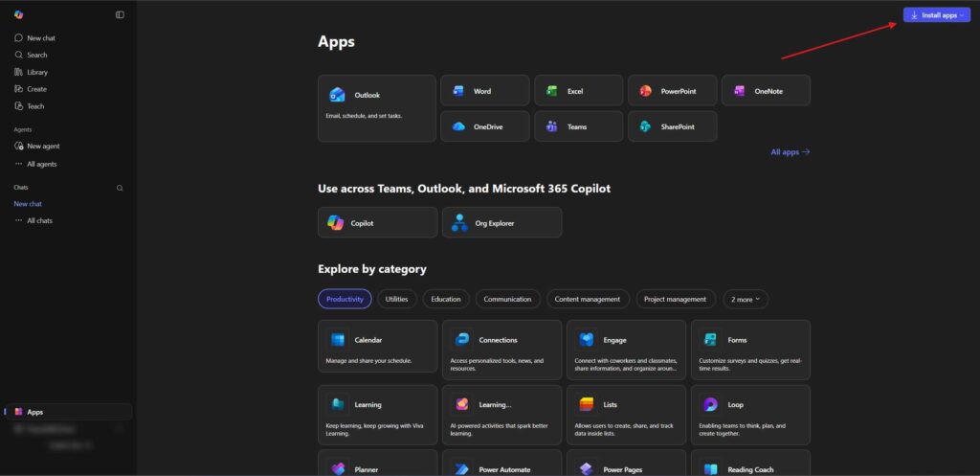Launch OneNote from the apps list
This screenshot has height=476, width=980.
tap(766, 91)
